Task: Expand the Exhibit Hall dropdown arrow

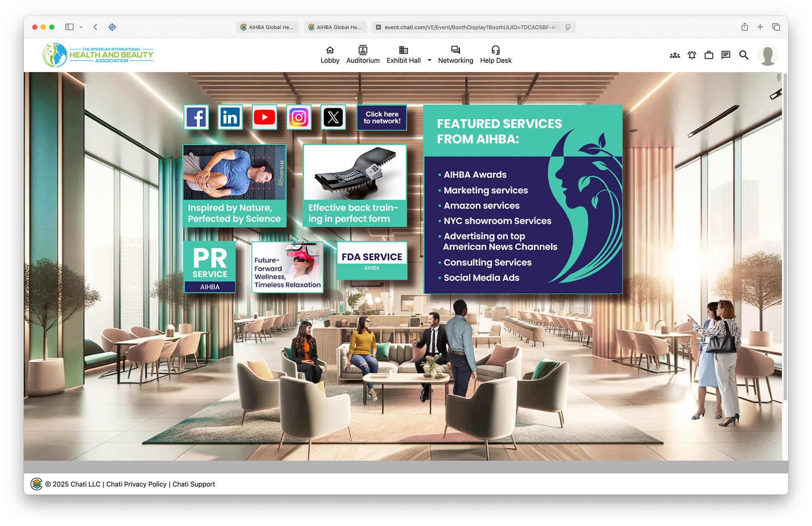Action: [x=429, y=60]
